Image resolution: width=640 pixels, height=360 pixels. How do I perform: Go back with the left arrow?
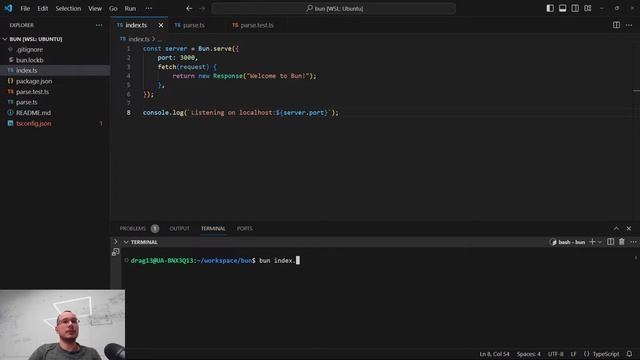pos(189,8)
